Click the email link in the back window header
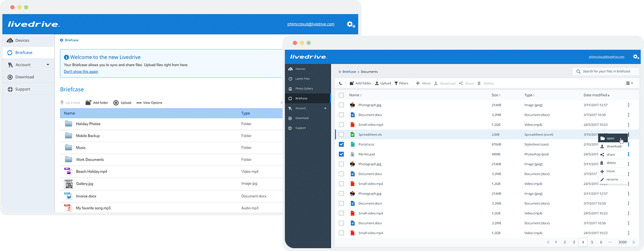 (311, 24)
